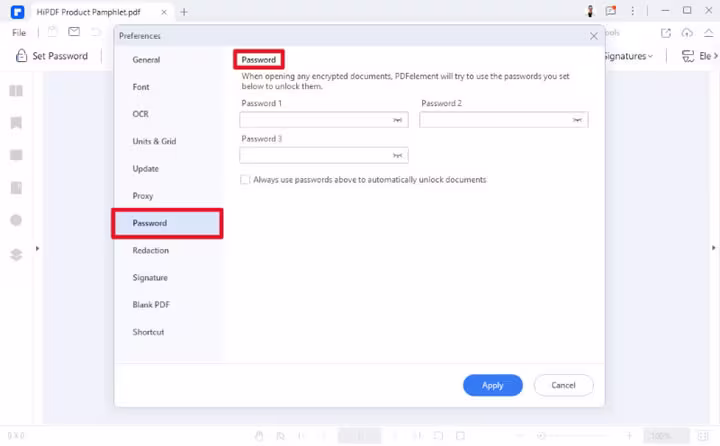Viewport: 720px width, 446px height.
Task: Enable always use passwords to unlock documents
Action: pyautogui.click(x=245, y=180)
